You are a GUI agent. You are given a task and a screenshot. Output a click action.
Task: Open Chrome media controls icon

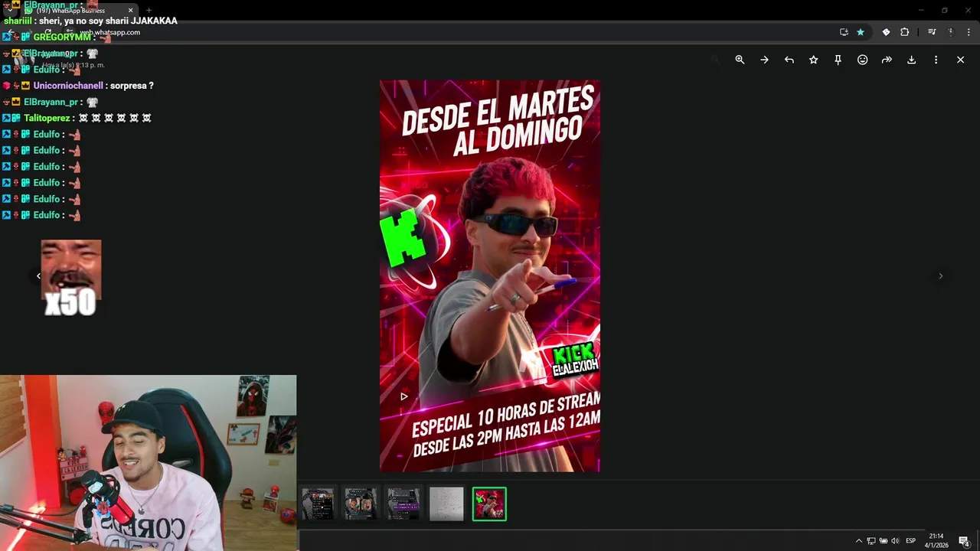(x=932, y=32)
